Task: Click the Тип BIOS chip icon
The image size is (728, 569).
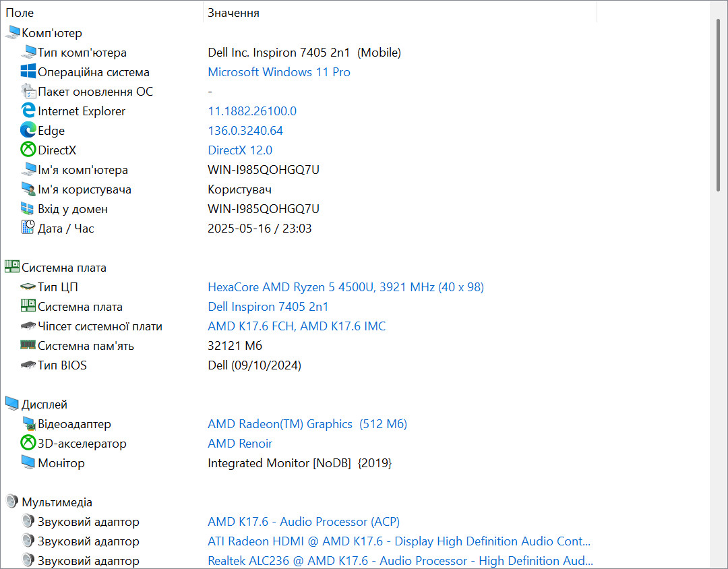Action: tap(28, 365)
